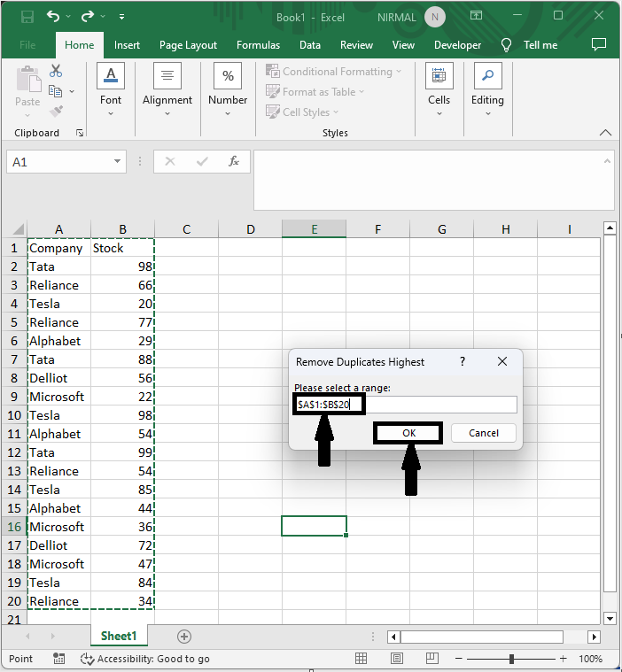This screenshot has height=672, width=622.
Task: Click Ribbon Display Options icon
Action: tap(476, 16)
